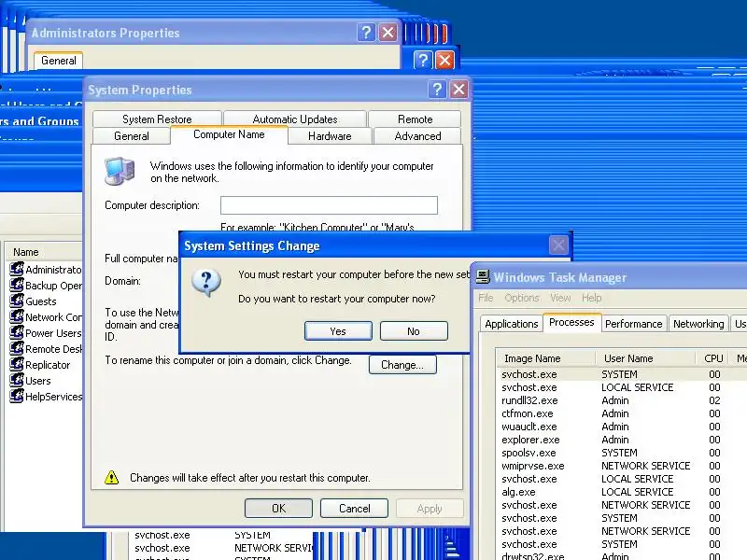Select the Remote Desktop group icon
This screenshot has height=560, width=747.
point(17,348)
